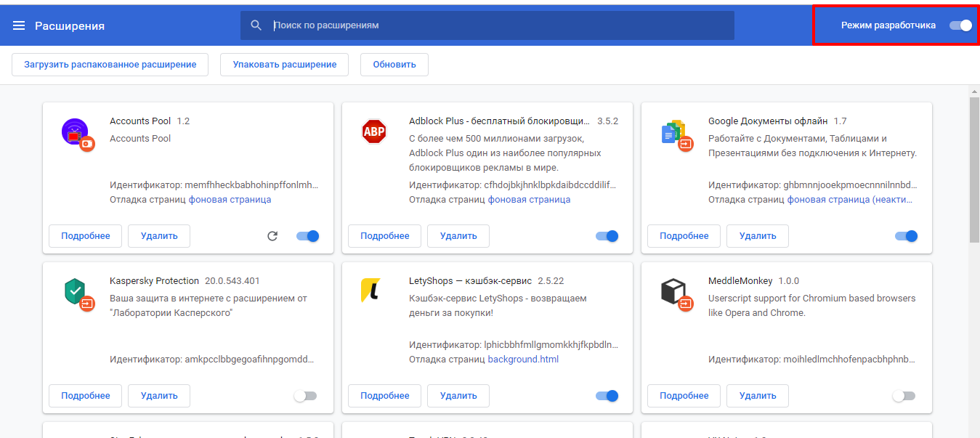
Task: Click the LetyShops extension icon
Action: pos(370,291)
